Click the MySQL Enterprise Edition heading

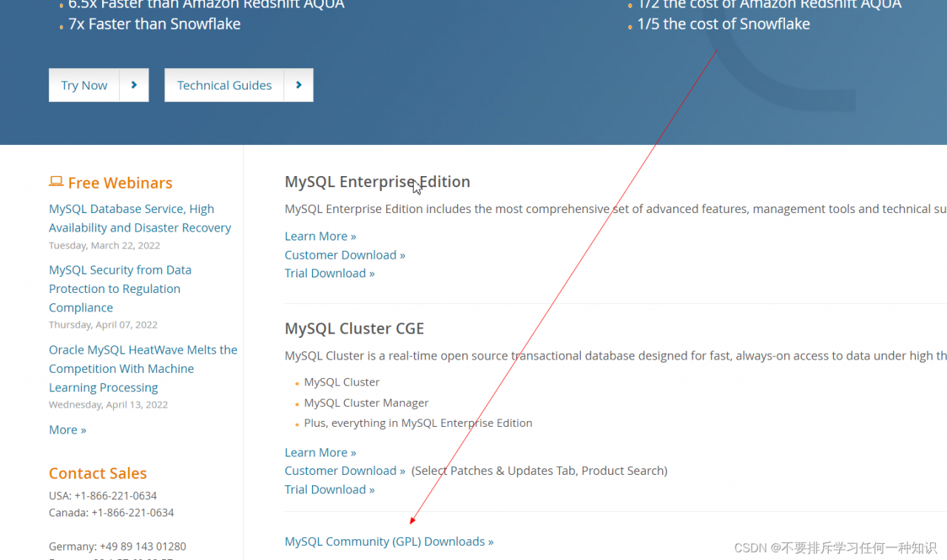(x=377, y=181)
